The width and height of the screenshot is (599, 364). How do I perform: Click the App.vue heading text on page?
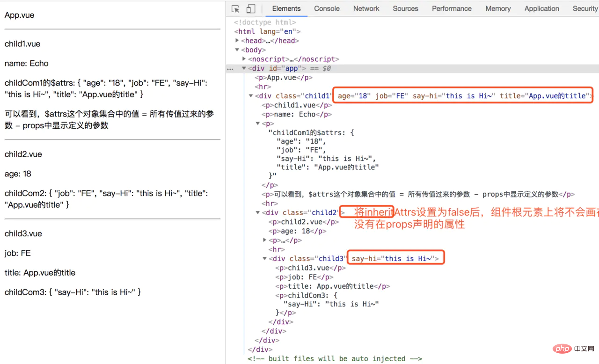(19, 15)
